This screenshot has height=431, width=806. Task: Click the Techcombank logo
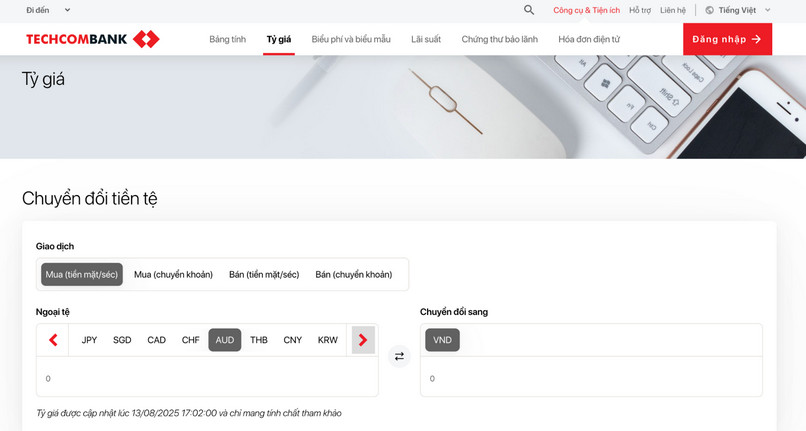click(x=93, y=39)
